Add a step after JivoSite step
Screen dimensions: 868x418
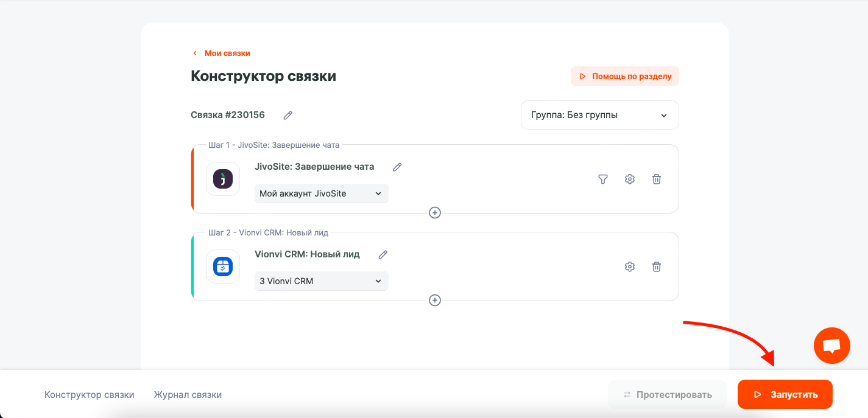[x=435, y=212]
